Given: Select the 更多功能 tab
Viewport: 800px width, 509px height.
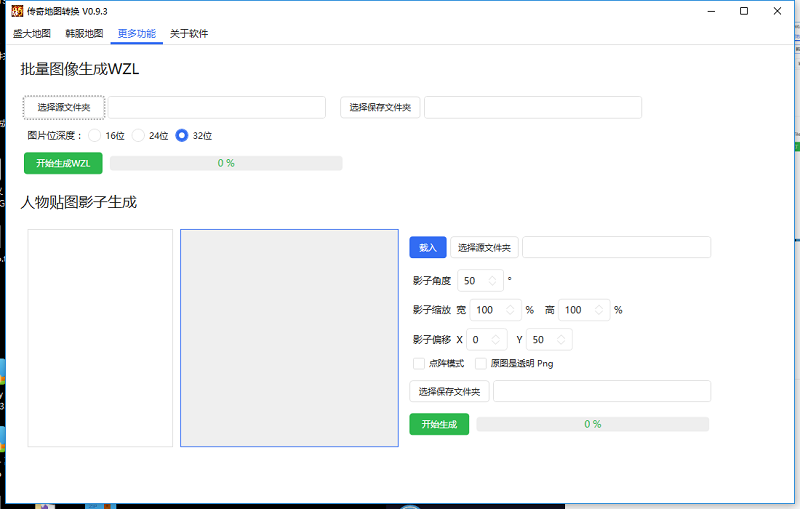Looking at the screenshot, I should [x=137, y=34].
